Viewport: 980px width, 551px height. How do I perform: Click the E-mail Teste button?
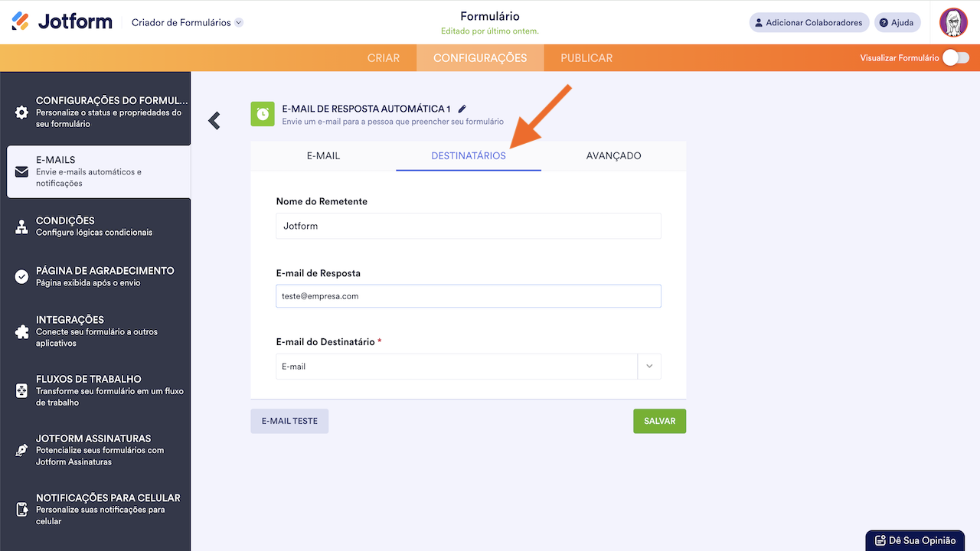click(x=289, y=421)
